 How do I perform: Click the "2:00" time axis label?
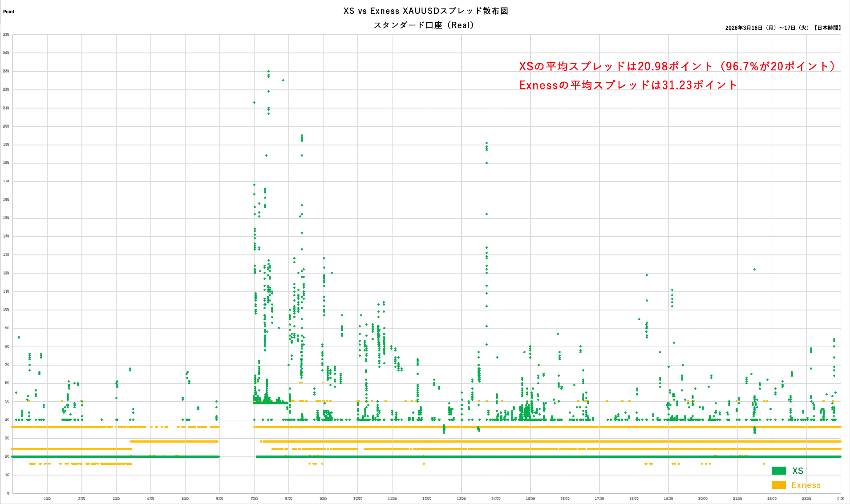(x=82, y=499)
